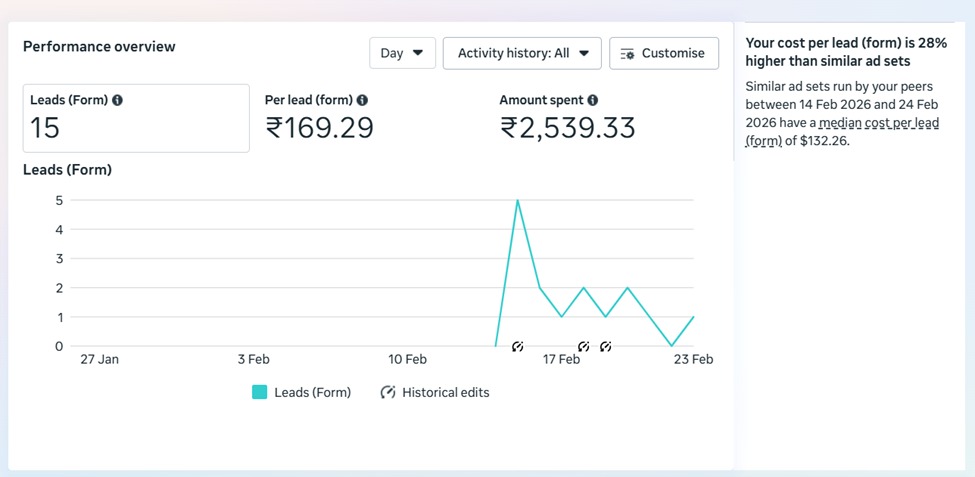Click info icon beside Leads (Form) metric

(118, 101)
